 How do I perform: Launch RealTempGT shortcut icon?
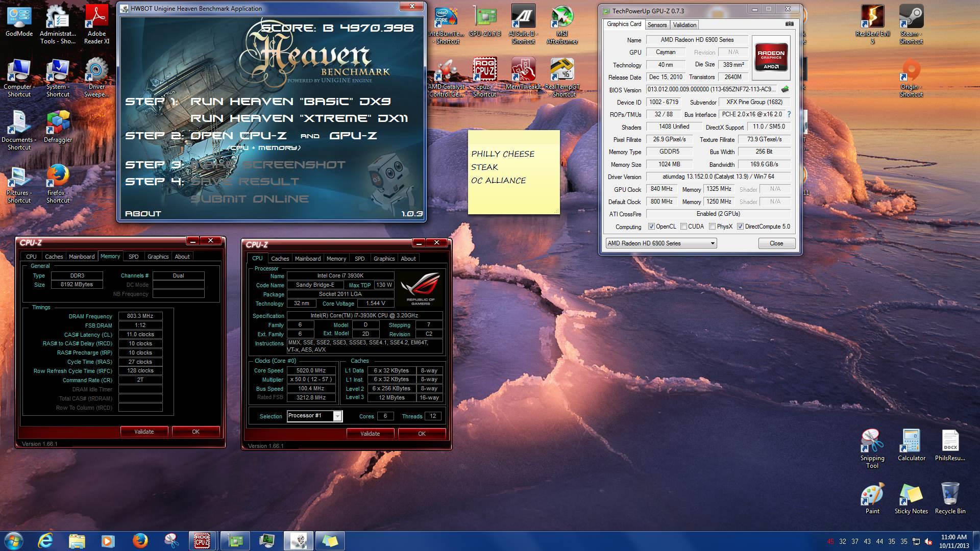click(x=562, y=78)
